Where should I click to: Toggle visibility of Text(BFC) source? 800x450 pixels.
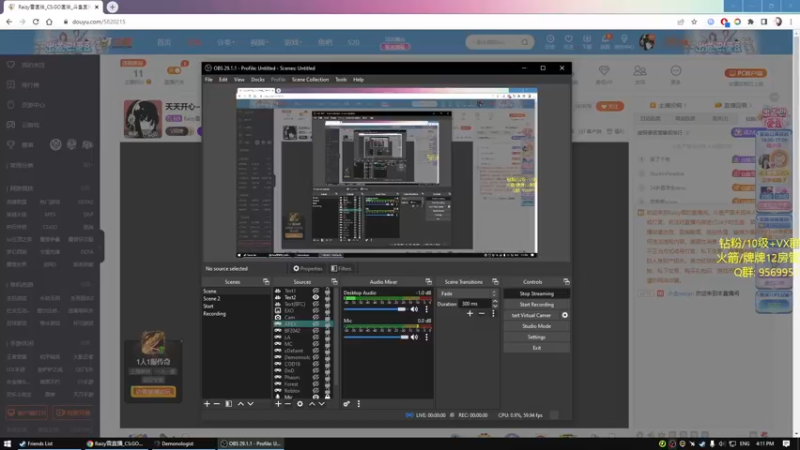click(316, 304)
